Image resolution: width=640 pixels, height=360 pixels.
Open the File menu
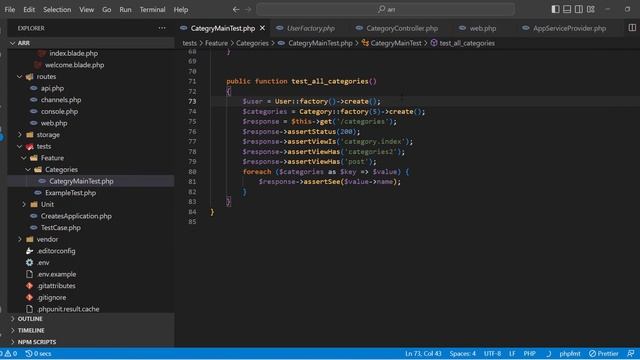[x=10, y=9]
